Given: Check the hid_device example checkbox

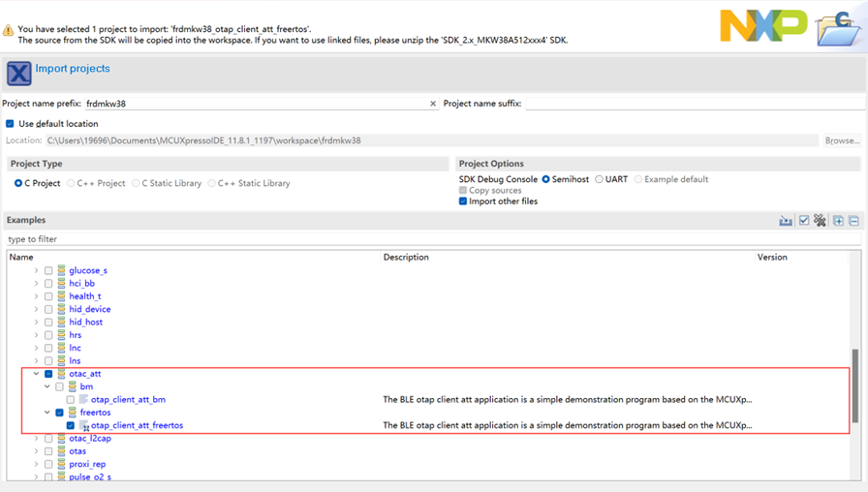Looking at the screenshot, I should (48, 309).
